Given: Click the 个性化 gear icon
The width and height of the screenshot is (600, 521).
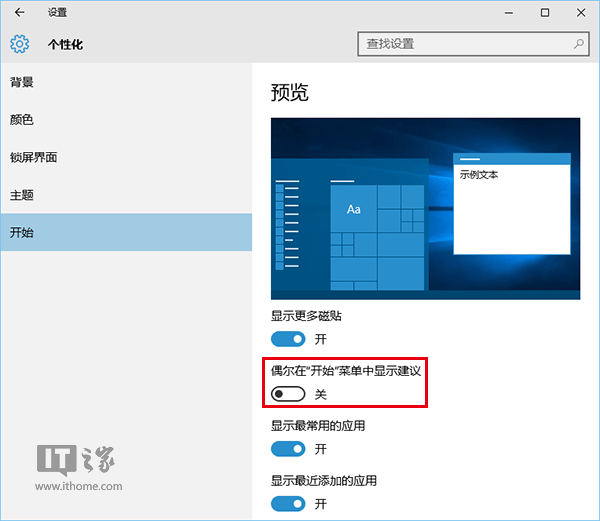Looking at the screenshot, I should [20, 44].
